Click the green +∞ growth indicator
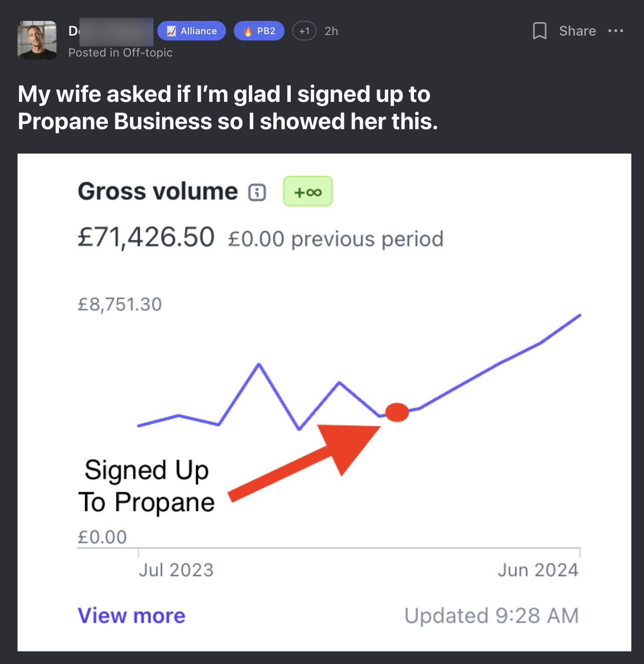 click(x=308, y=191)
